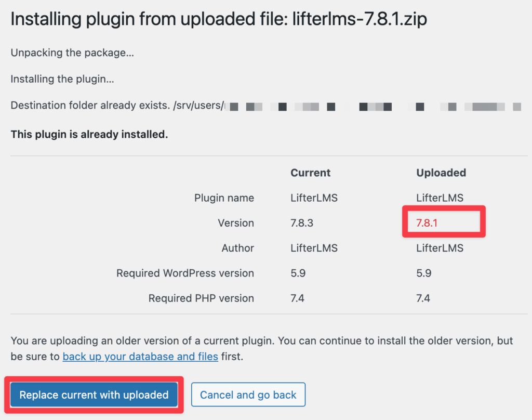Click the Version row label

(x=236, y=222)
